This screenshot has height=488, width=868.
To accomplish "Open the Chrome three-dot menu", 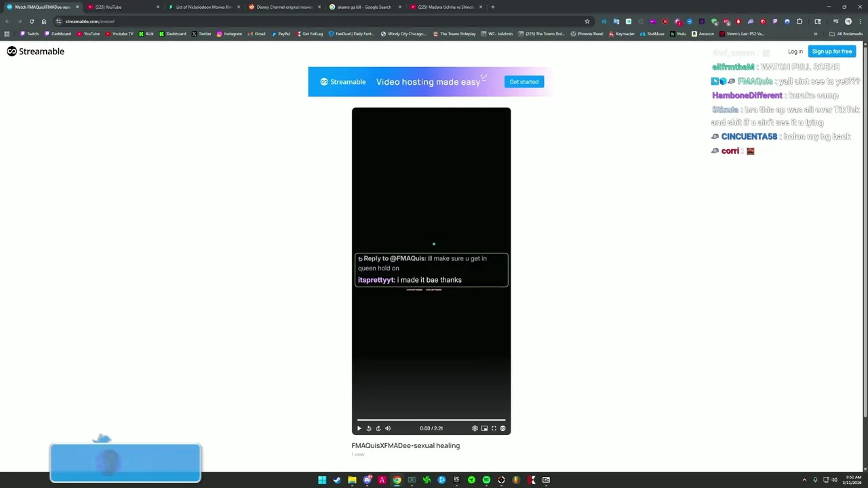I will [x=860, y=22].
